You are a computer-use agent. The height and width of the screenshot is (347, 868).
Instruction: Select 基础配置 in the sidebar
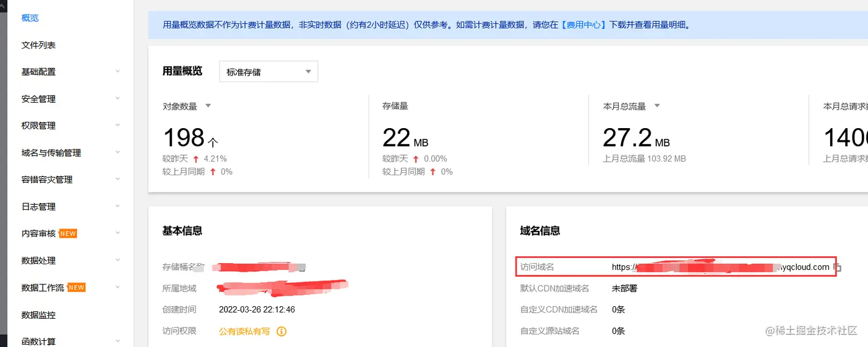click(x=38, y=72)
